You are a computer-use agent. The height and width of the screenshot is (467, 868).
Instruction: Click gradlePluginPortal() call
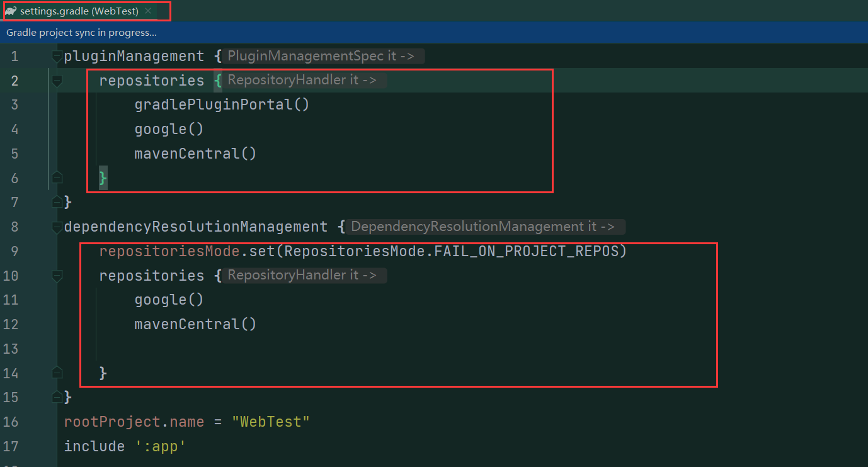(x=222, y=104)
